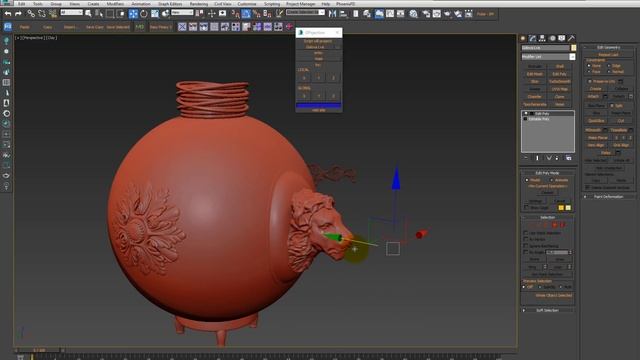Select the Edge constraint radio button
Image resolution: width=640 pixels, height=360 pixels.
click(609, 66)
